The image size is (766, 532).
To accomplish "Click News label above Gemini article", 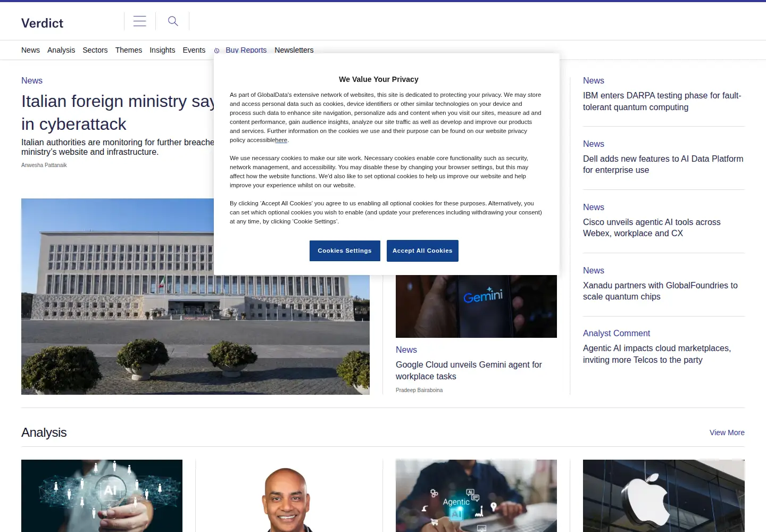I will (x=406, y=350).
